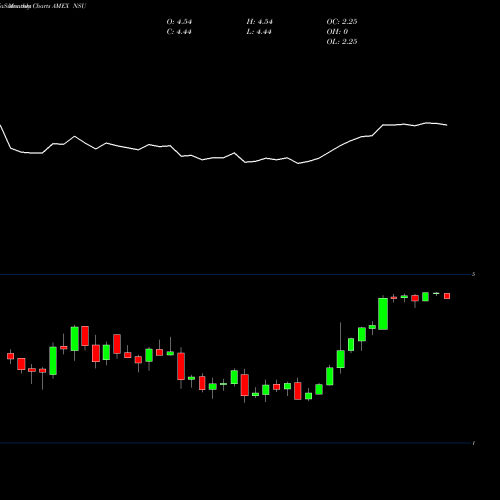
Task: Click the "OH: 0" reading
Action: (x=337, y=32)
